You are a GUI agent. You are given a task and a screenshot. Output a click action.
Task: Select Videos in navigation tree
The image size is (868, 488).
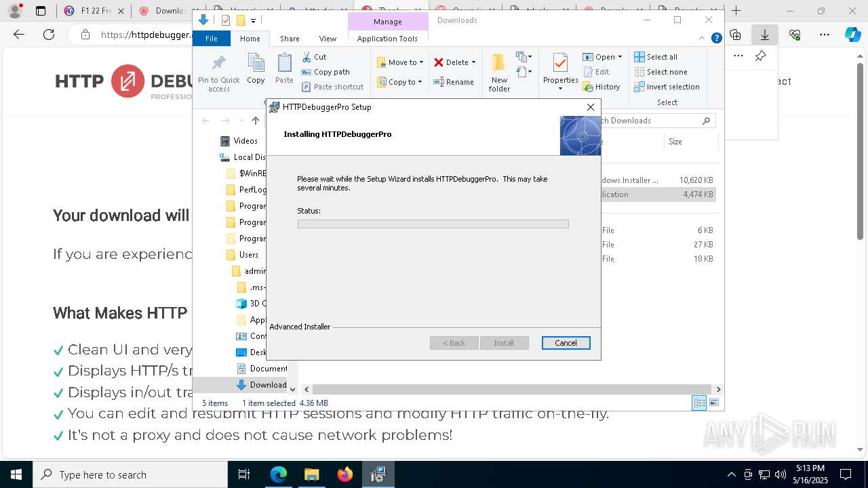[x=239, y=141]
